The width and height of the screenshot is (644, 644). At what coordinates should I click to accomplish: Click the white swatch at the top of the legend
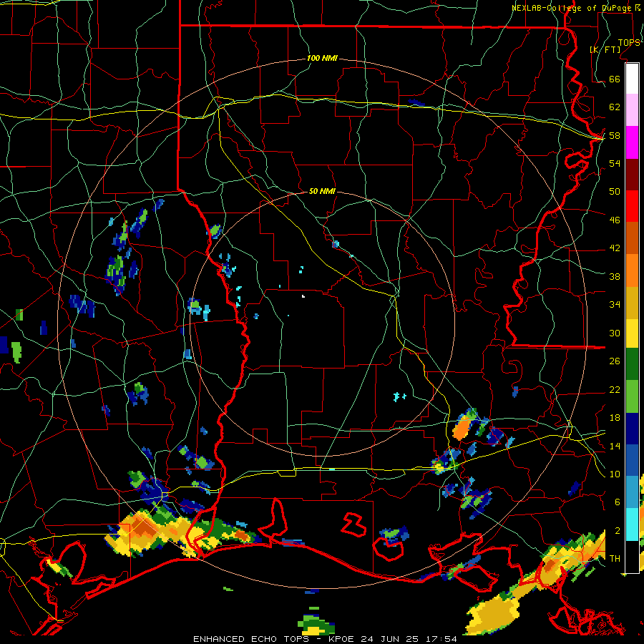coord(632,79)
